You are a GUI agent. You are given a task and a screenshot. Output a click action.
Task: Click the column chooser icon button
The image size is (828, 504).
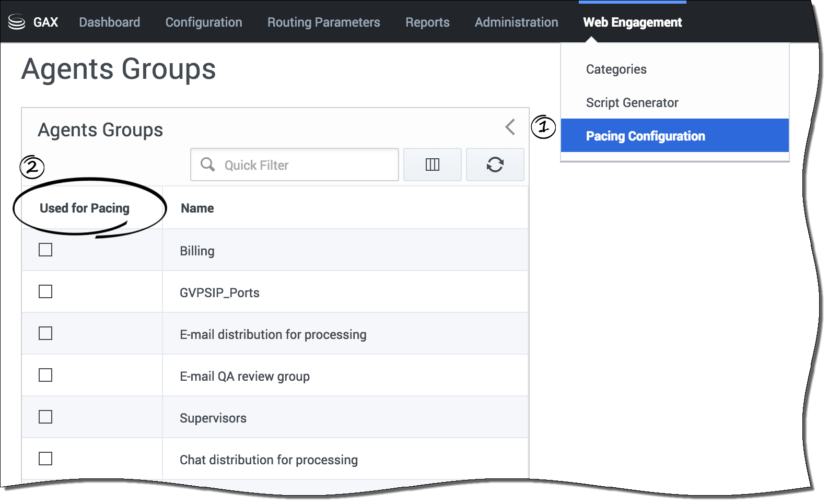click(432, 165)
